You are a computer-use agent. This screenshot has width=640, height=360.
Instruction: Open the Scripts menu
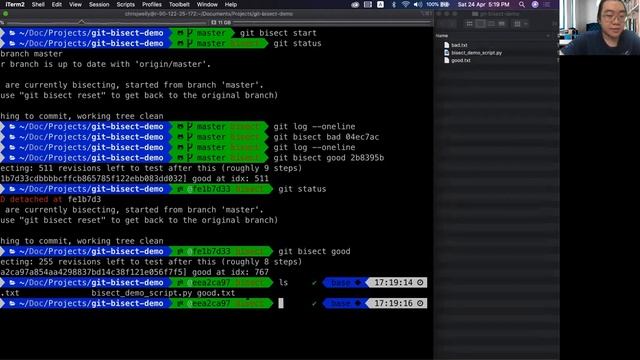pyautogui.click(x=125, y=4)
